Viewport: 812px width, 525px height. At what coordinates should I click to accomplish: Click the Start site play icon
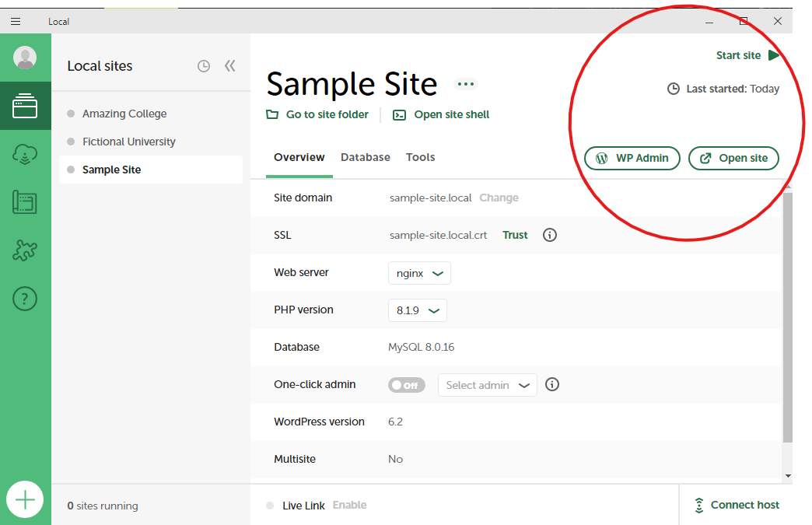(774, 55)
